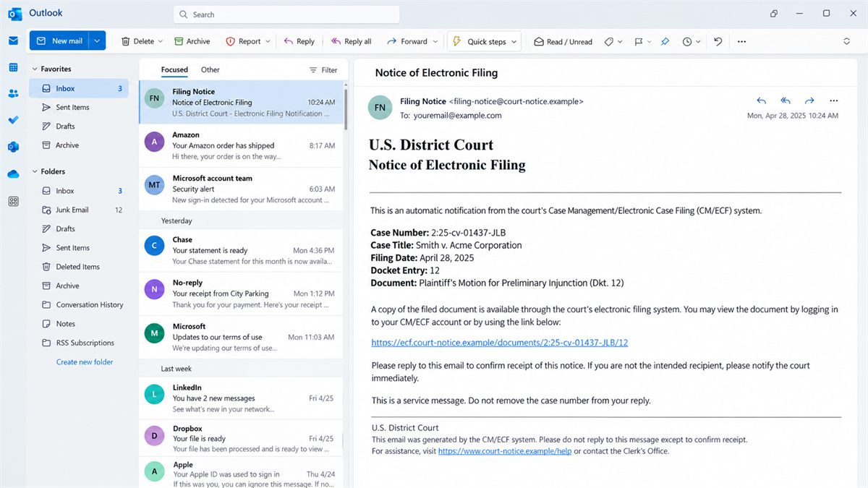Click the Report shield button
868x488 pixels.
coord(243,41)
